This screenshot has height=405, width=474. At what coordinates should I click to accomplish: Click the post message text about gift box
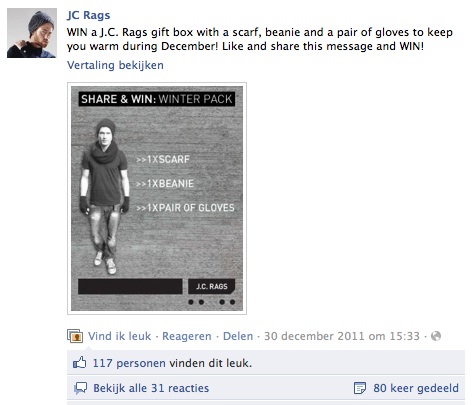pyautogui.click(x=260, y=39)
